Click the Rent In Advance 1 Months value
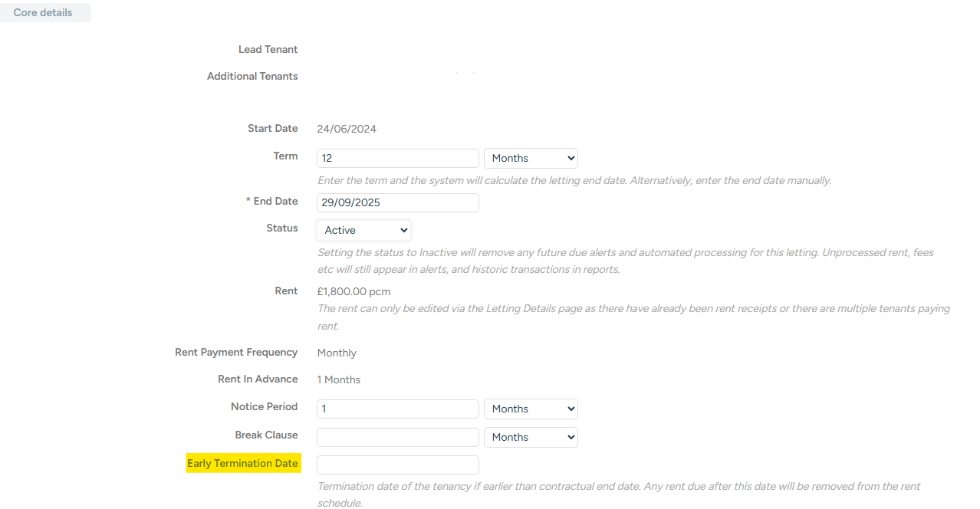Screen dimensions: 980x509 (338, 379)
